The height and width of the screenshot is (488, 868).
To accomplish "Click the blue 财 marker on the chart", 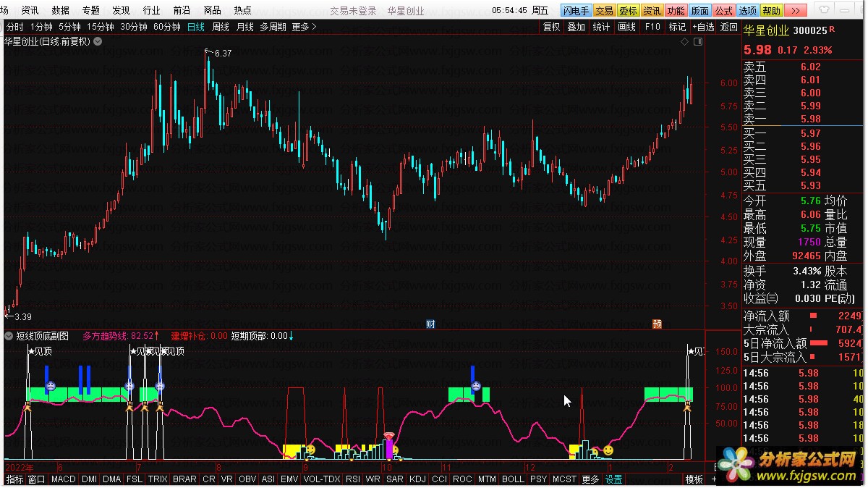I will (x=430, y=324).
